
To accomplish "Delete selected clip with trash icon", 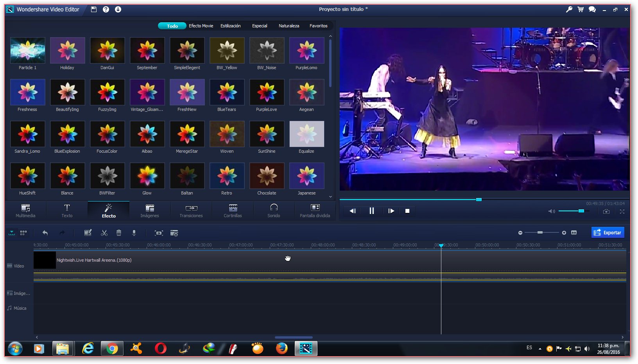I will (x=119, y=233).
